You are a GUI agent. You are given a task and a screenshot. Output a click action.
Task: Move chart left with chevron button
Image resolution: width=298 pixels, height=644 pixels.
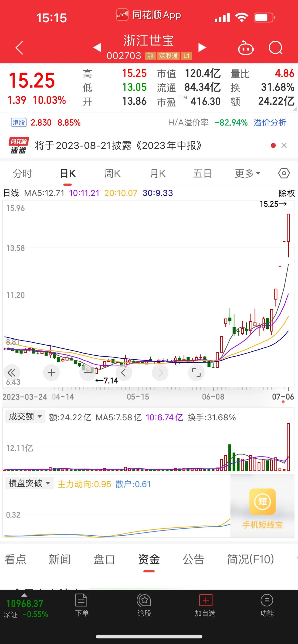(124, 373)
